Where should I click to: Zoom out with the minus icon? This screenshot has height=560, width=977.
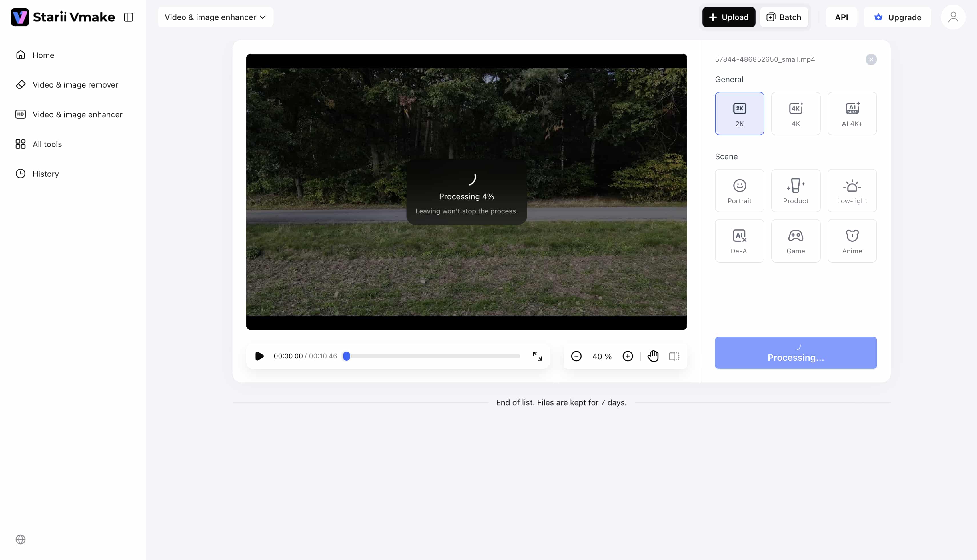click(x=576, y=356)
